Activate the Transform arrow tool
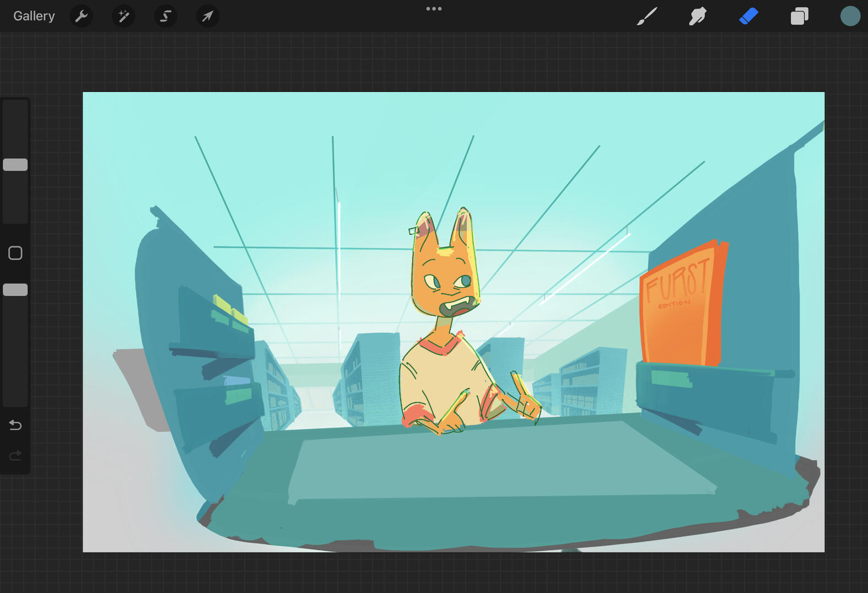 (x=208, y=16)
